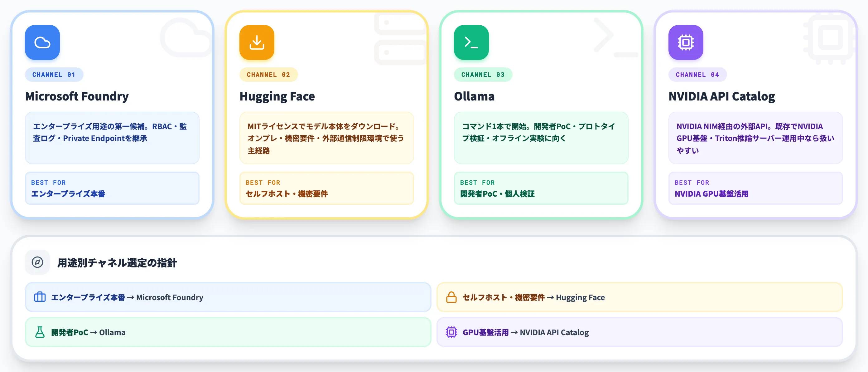The image size is (868, 372).
Task: Open the GPU基盤活用 → NVIDIA API Catalog row
Action: point(639,332)
